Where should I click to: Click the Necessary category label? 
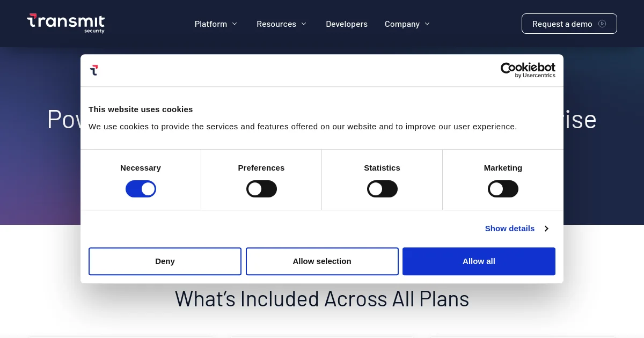point(141,168)
